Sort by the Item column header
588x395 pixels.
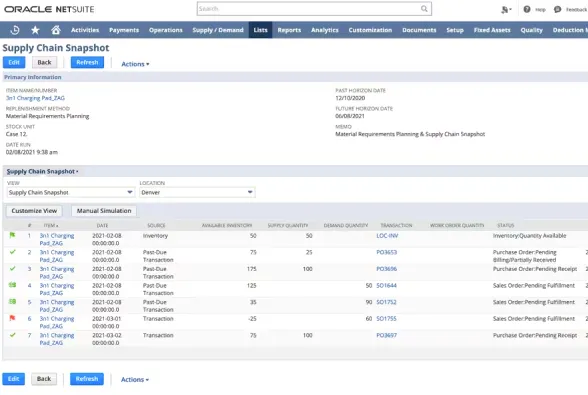point(51,225)
